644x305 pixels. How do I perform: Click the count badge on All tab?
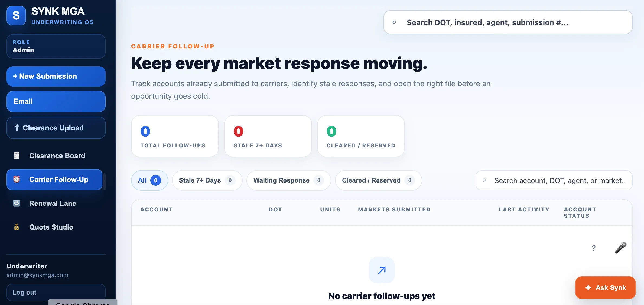coord(156,180)
